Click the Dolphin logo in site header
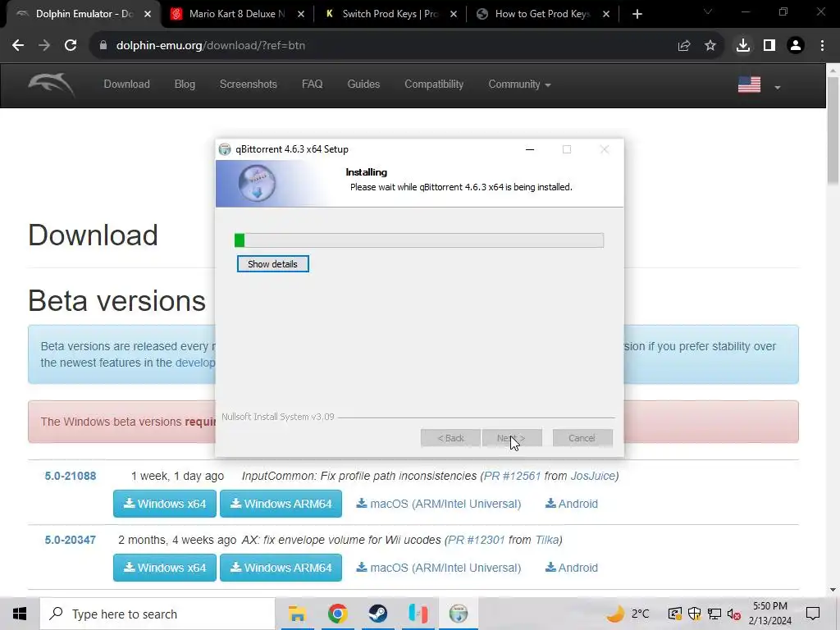This screenshot has height=630, width=840. 51,84
